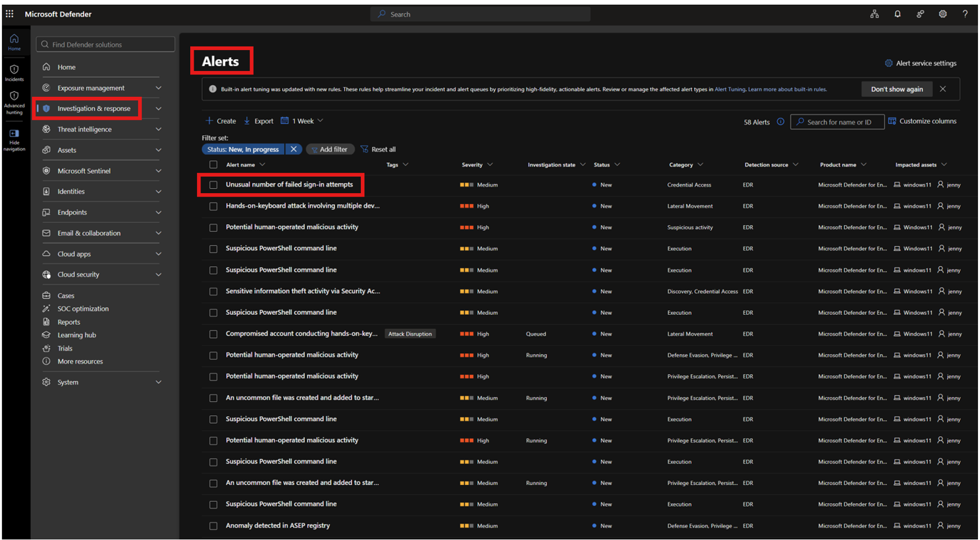Select Cloud apps in the sidebar

(x=75, y=254)
